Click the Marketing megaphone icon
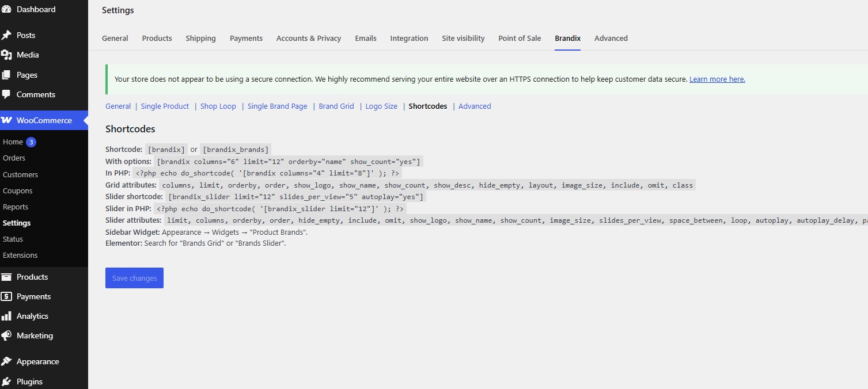This screenshot has width=868, height=389. pos(6,335)
